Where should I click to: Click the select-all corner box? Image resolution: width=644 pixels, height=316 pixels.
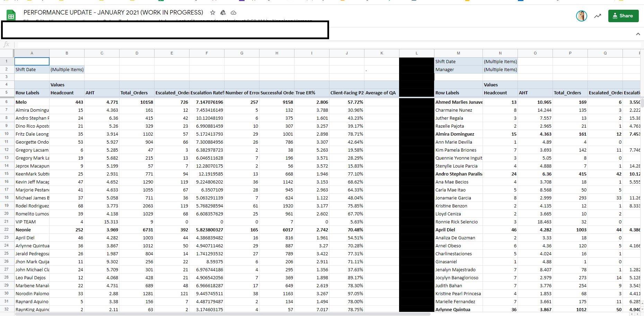tap(7, 53)
